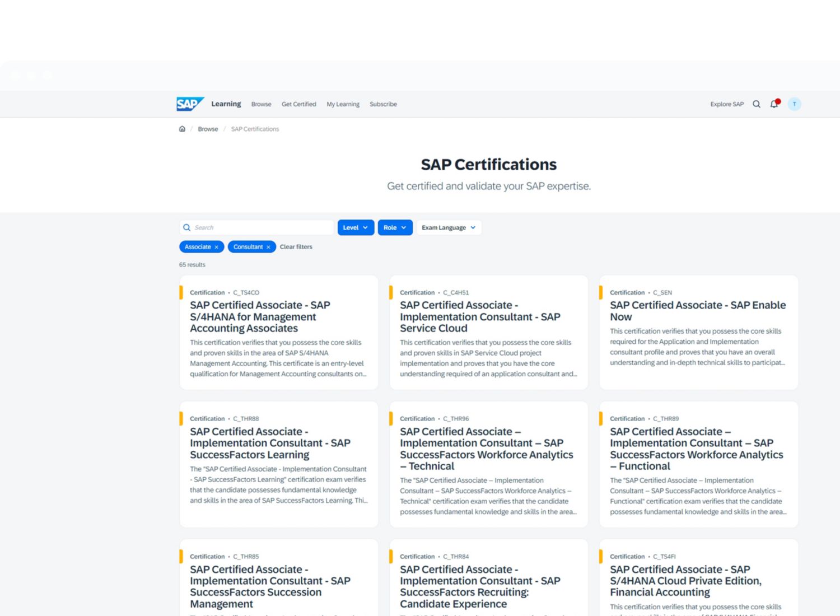This screenshot has width=840, height=616.
Task: Open the notifications bell icon
Action: coord(774,104)
